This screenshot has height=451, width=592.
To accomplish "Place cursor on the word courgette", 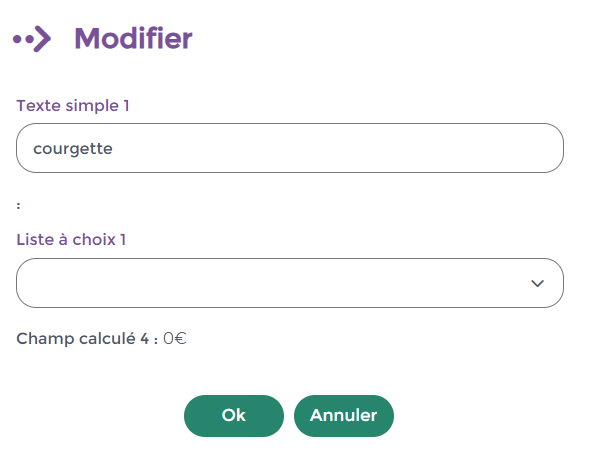I will coord(73,149).
